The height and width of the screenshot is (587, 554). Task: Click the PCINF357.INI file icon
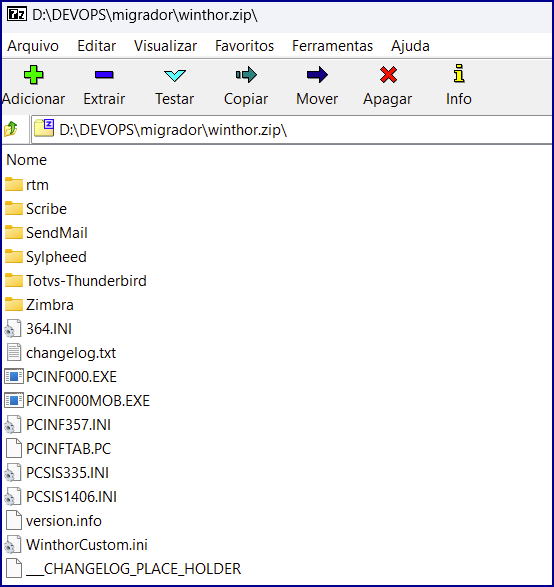(13, 425)
